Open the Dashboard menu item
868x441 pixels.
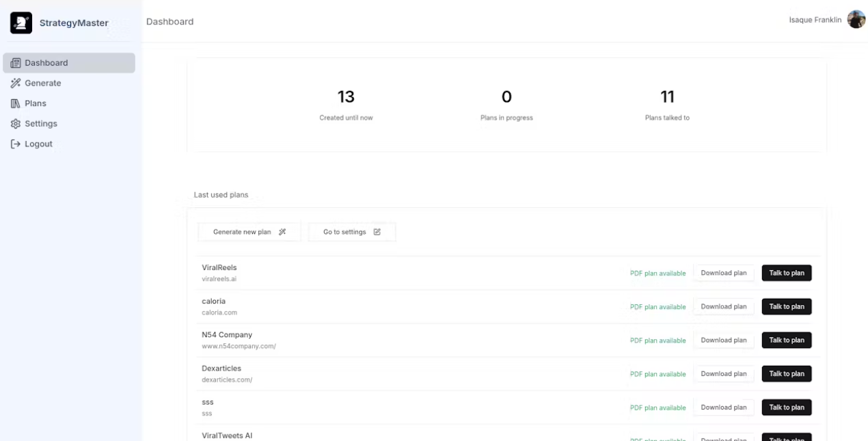69,63
